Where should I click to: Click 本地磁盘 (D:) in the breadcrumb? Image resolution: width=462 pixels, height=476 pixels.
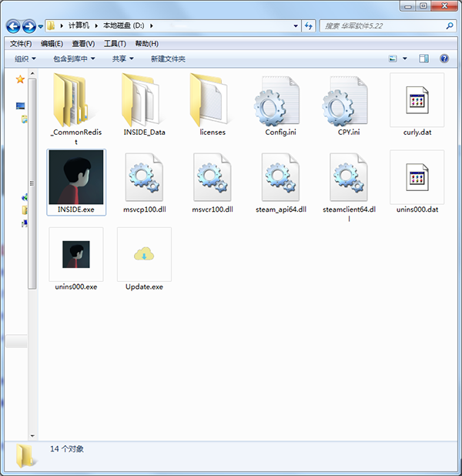tap(124, 25)
